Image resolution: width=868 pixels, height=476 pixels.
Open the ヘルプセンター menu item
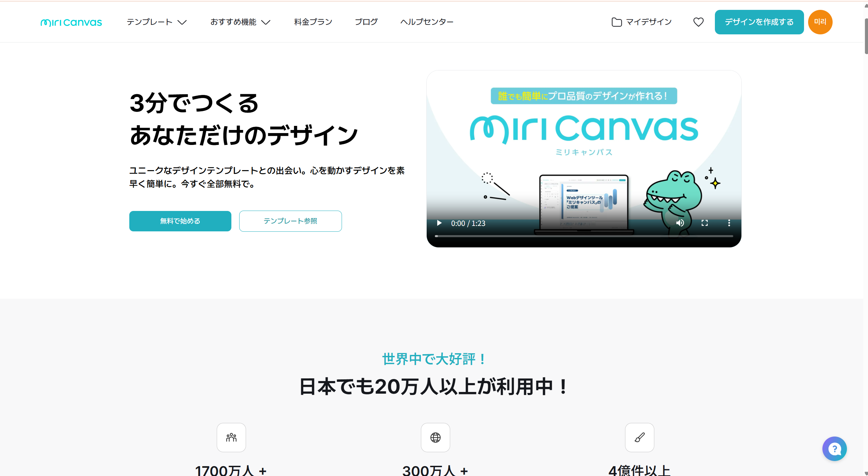tap(427, 22)
